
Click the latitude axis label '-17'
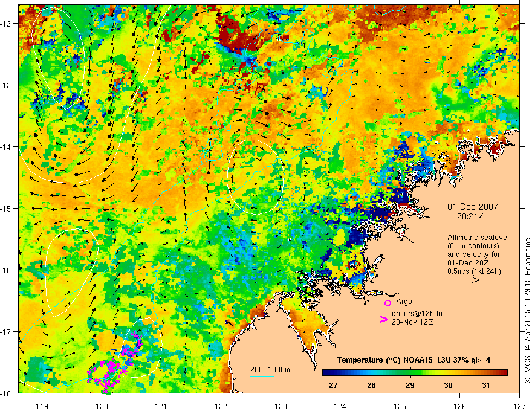pyautogui.click(x=7, y=332)
